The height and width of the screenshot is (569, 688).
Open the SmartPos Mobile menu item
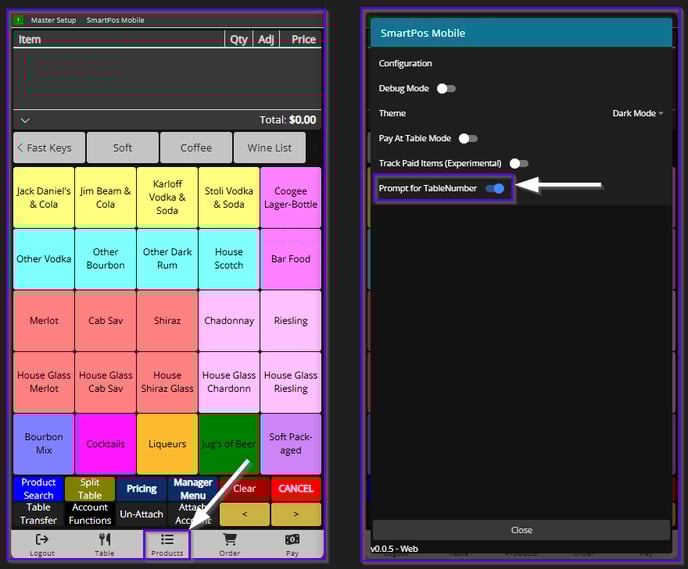point(115,20)
